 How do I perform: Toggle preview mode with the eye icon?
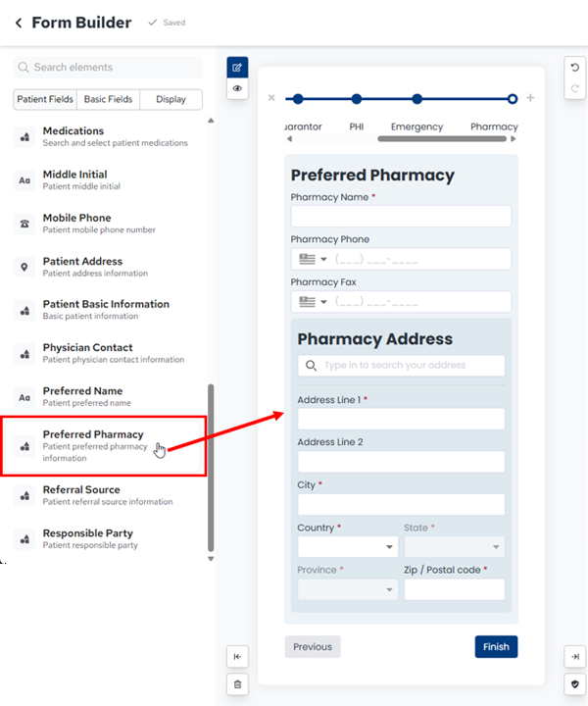click(237, 88)
